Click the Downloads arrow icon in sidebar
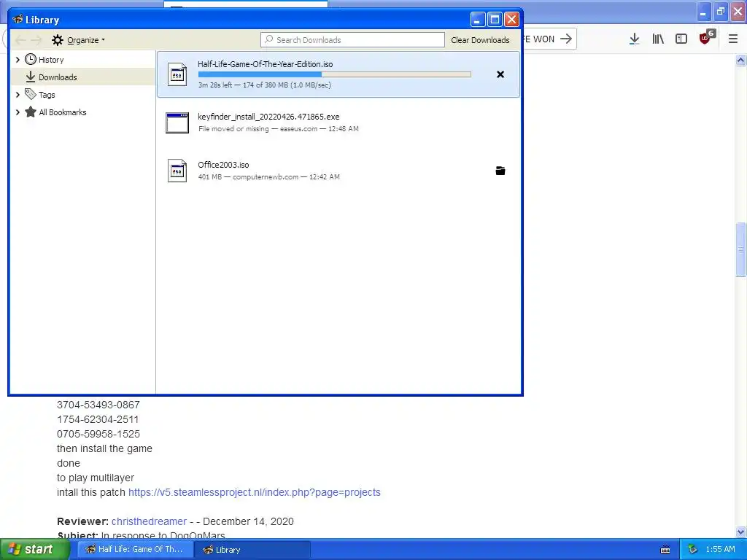Viewport: 747px width, 560px height. point(31,77)
